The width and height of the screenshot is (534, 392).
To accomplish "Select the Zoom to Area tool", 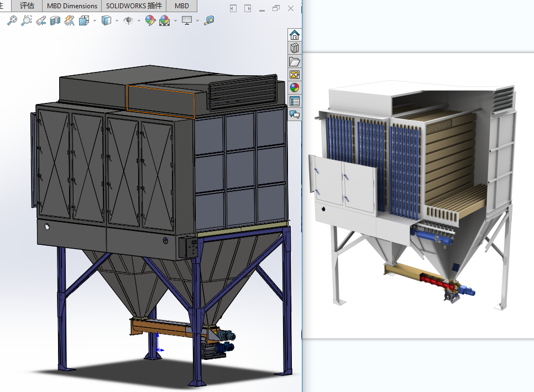I will (26, 20).
